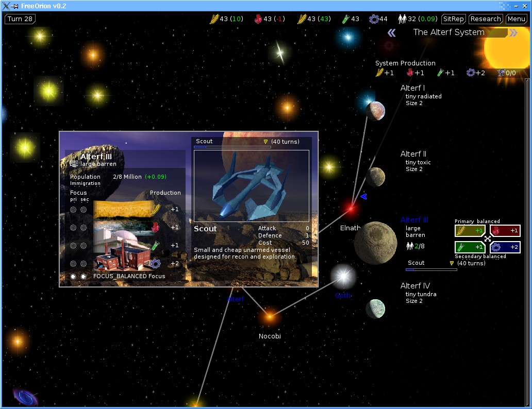Open Scout build dropdown in system sidebar

[452, 263]
